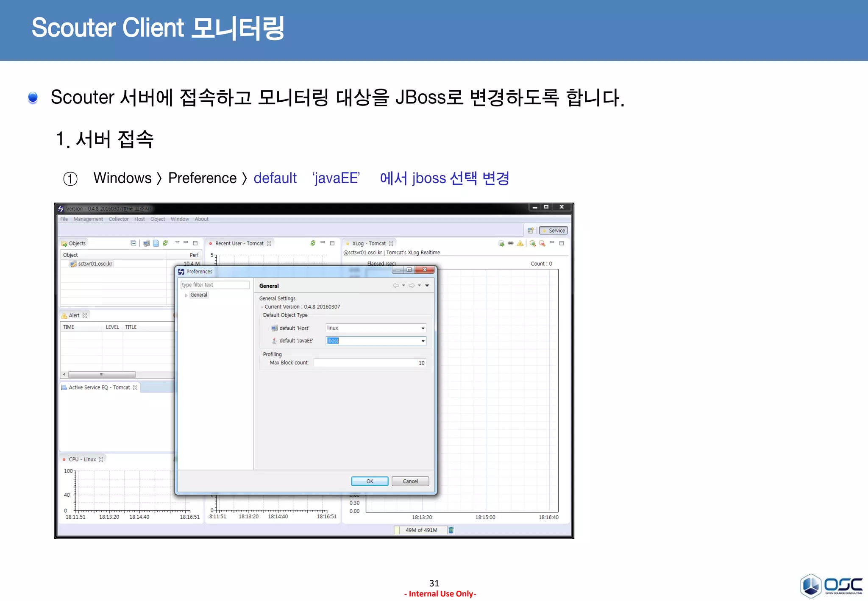This screenshot has height=601, width=868.
Task: Select sctsvr01.osci.kr in the Objects tree
Action: pos(95,264)
